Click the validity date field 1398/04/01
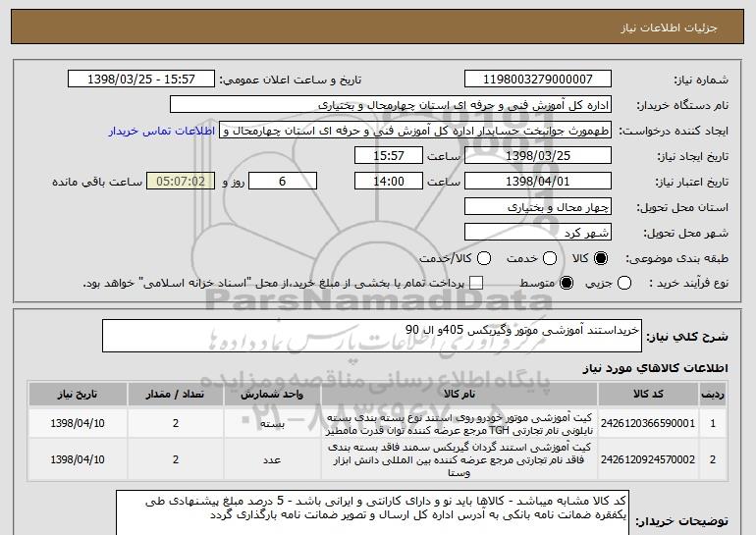The image size is (756, 535). [538, 182]
